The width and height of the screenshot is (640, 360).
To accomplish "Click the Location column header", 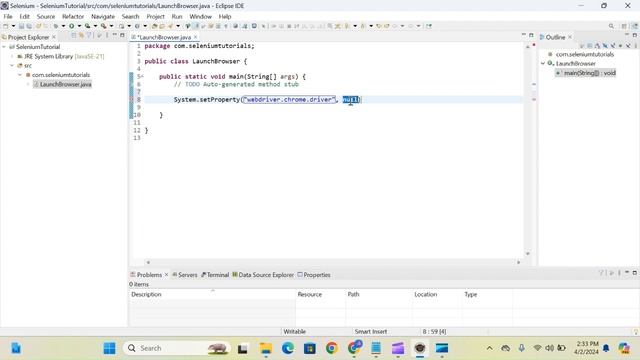I will [437, 294].
